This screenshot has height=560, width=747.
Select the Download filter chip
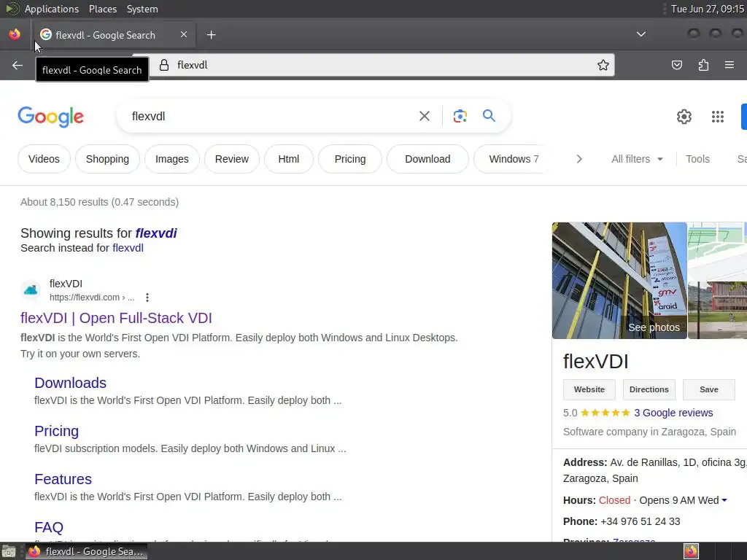(x=427, y=159)
